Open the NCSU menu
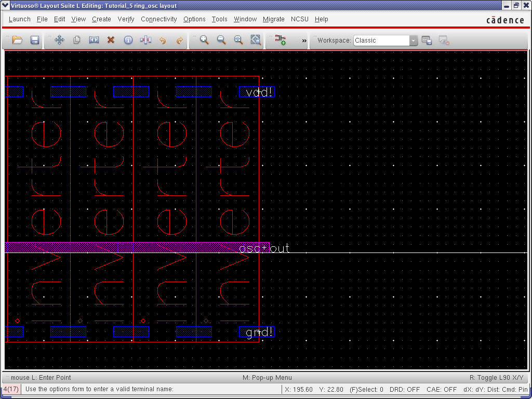The width and height of the screenshot is (532, 399). pyautogui.click(x=299, y=19)
